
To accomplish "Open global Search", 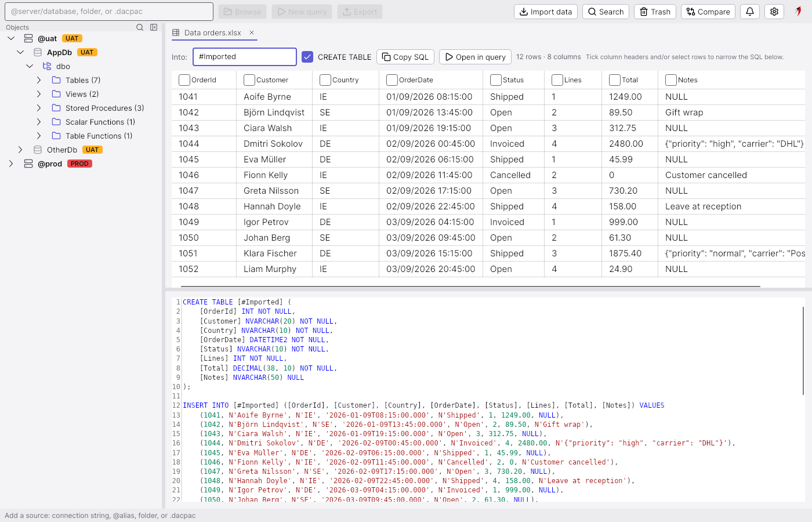I will tap(606, 12).
